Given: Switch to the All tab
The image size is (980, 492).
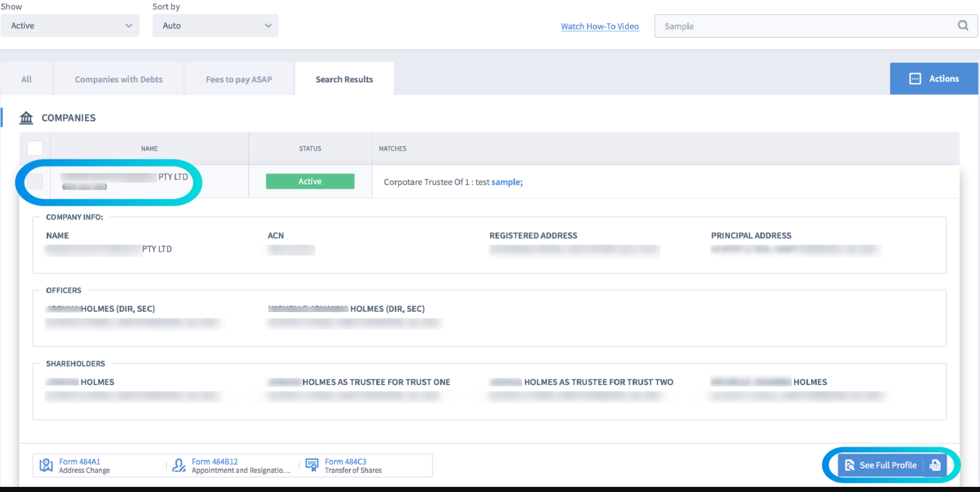Looking at the screenshot, I should tap(26, 79).
